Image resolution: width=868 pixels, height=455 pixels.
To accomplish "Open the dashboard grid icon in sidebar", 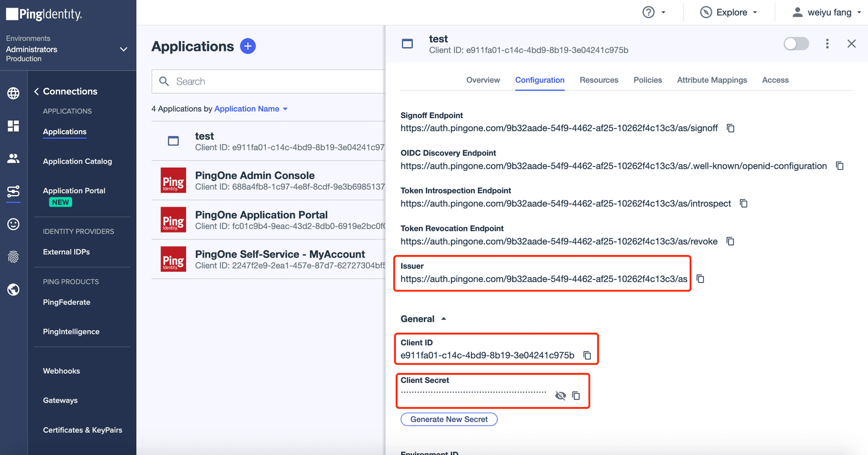I will 14,126.
